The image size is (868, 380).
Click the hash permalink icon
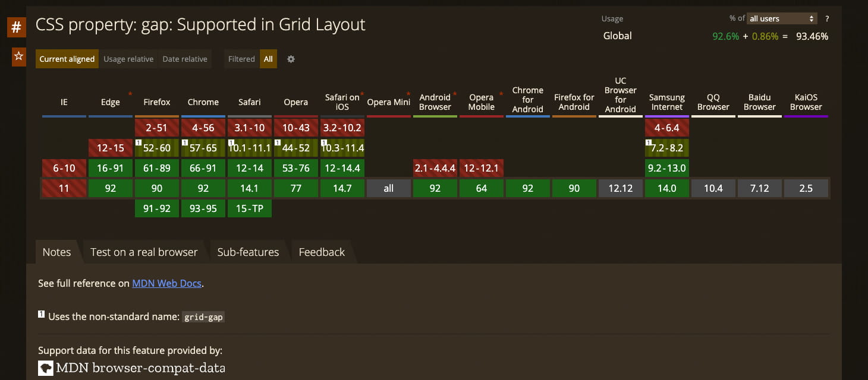tap(17, 27)
